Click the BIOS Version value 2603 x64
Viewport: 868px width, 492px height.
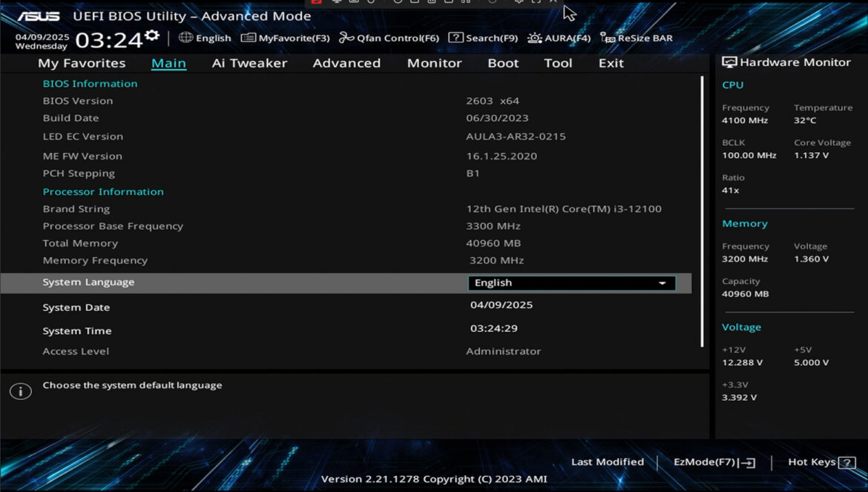coord(493,101)
